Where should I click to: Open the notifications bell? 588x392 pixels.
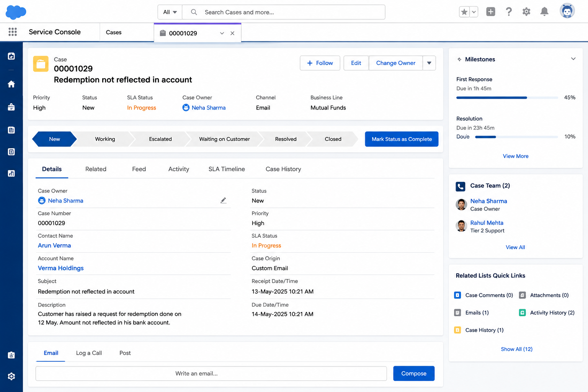[x=544, y=12]
